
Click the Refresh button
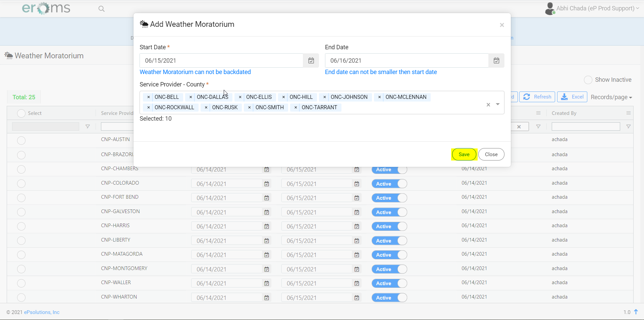tap(537, 97)
